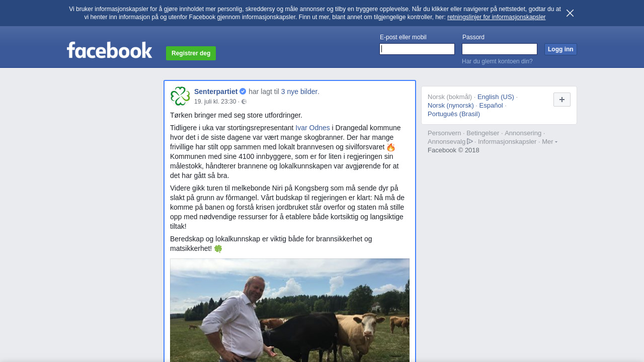This screenshot has width=644, height=362.
Task: Click the verified badge next to Senterpartiet
Action: click(243, 92)
